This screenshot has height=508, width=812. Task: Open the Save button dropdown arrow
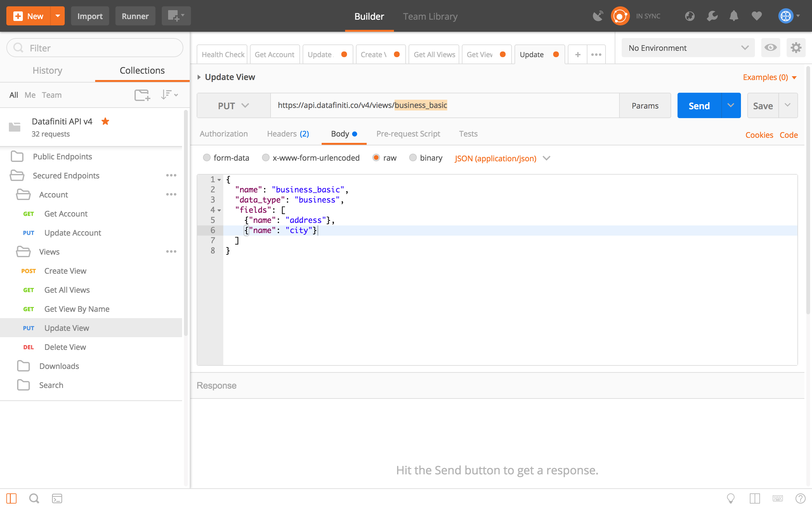pyautogui.click(x=788, y=105)
